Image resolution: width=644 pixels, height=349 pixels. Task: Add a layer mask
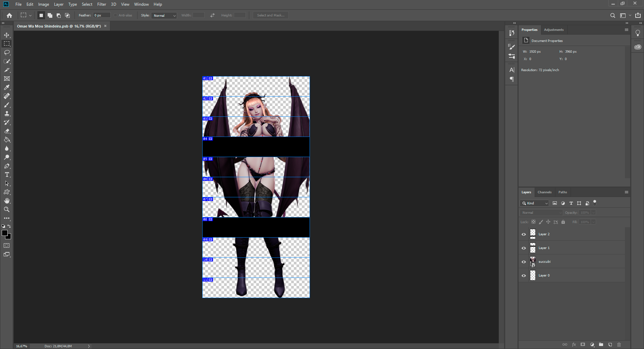(583, 345)
